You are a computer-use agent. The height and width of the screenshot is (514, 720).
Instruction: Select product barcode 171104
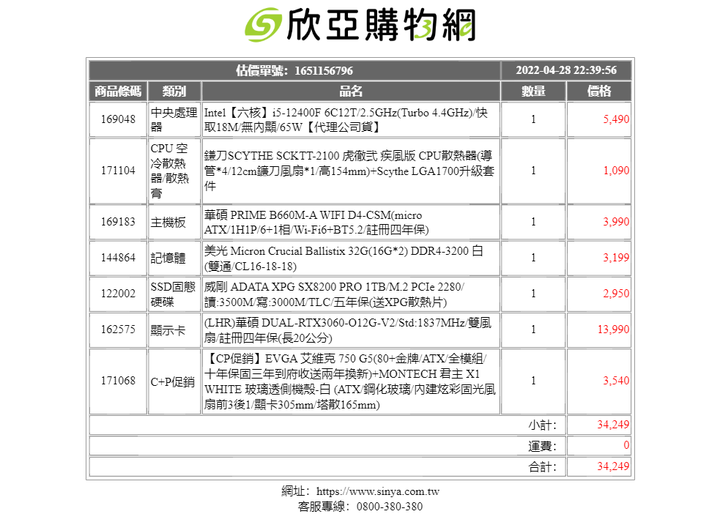pos(118,171)
